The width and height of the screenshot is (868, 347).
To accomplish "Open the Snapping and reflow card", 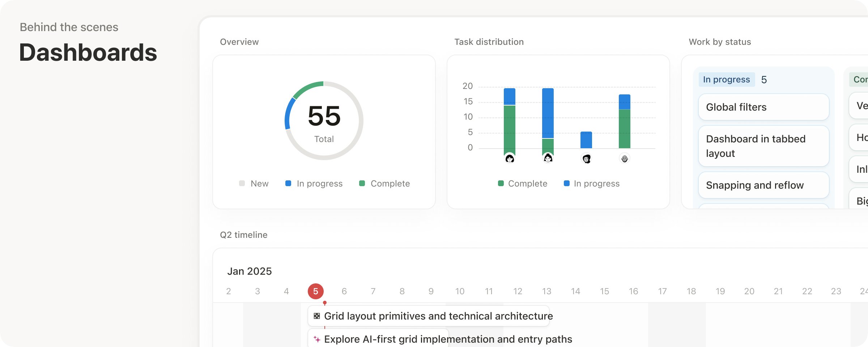I will coord(763,185).
